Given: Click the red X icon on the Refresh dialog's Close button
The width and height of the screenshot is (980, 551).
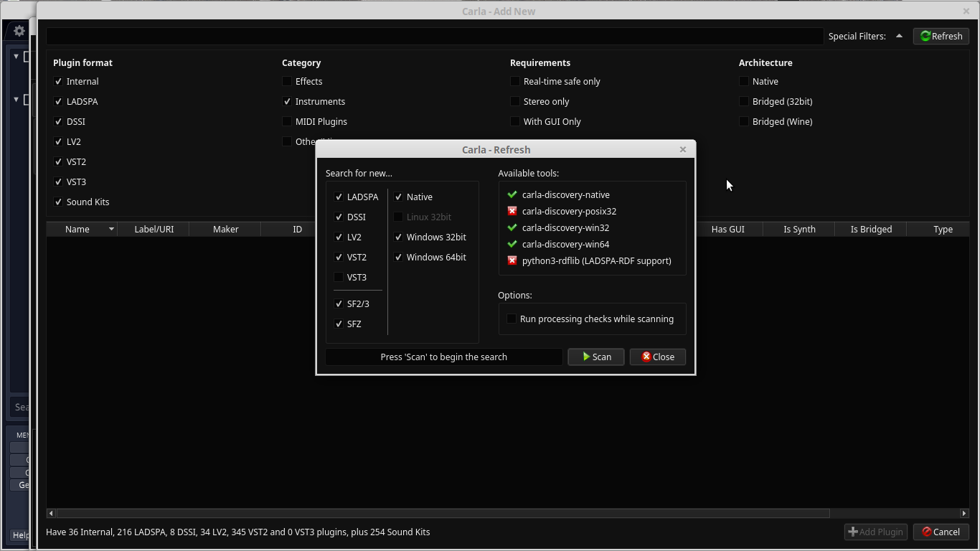Looking at the screenshot, I should click(646, 357).
